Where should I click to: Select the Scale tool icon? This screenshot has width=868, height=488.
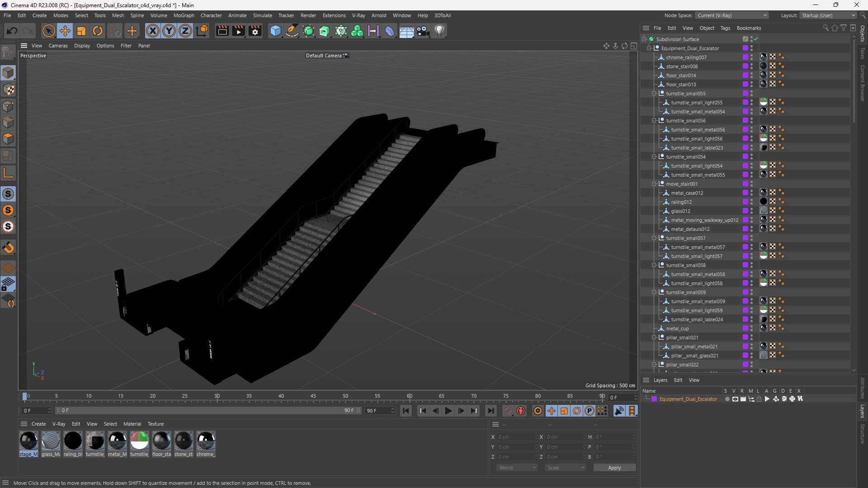point(81,31)
